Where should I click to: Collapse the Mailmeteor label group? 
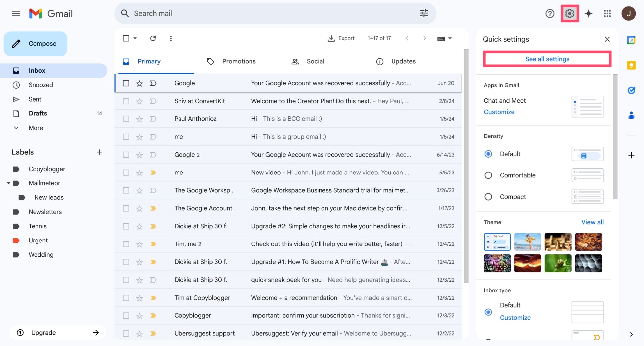[8, 183]
